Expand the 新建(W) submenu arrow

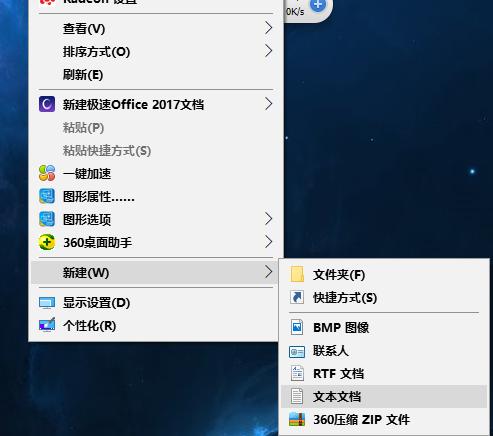click(x=269, y=272)
